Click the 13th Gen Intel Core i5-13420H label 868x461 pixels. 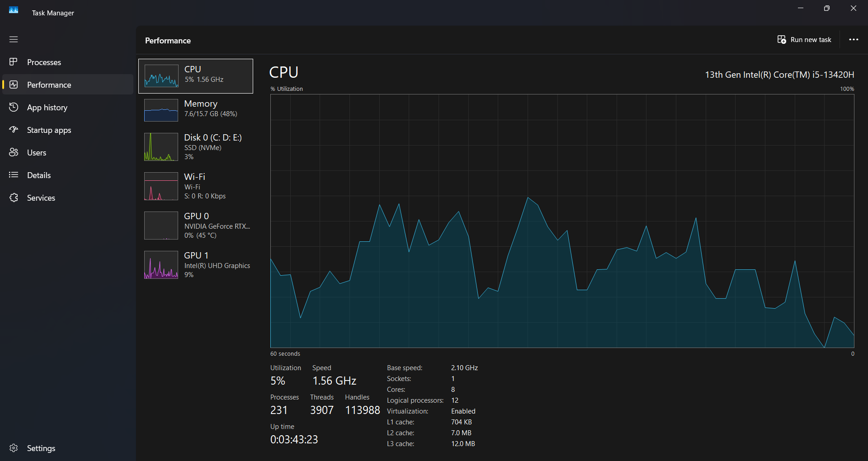[x=779, y=75]
